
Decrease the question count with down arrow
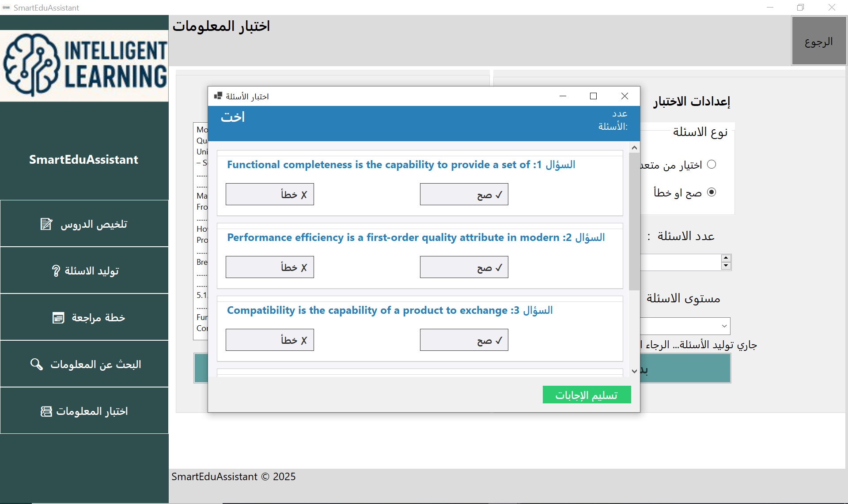(726, 266)
